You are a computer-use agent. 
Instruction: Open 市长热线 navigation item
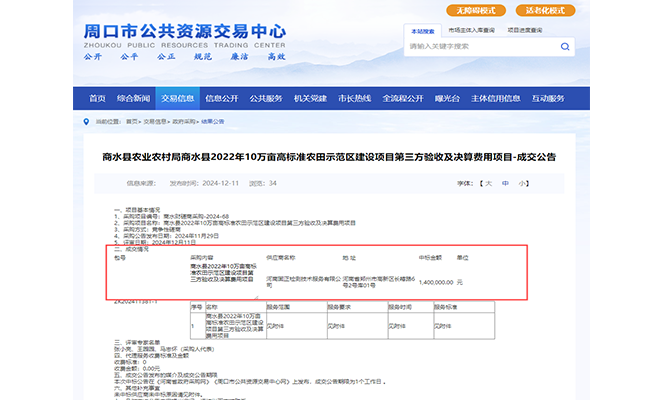(x=355, y=99)
